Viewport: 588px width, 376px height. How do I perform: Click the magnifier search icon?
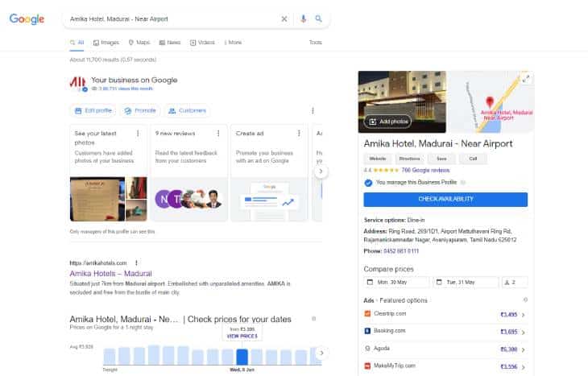coord(318,19)
